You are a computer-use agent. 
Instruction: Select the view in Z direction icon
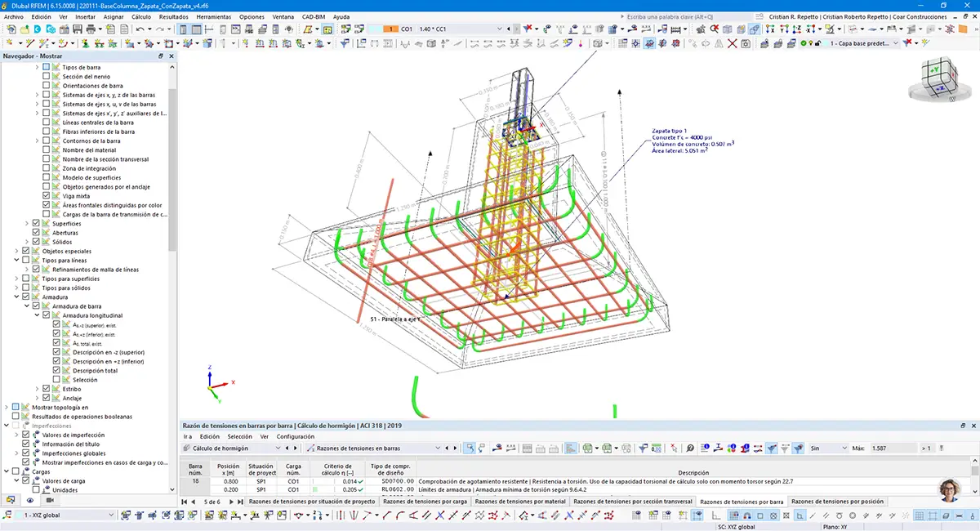[797, 29]
